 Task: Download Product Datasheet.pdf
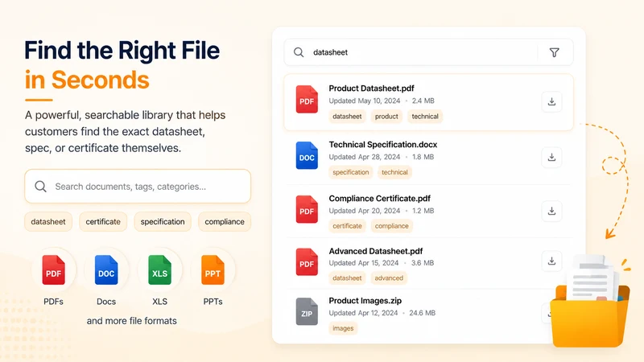click(551, 101)
